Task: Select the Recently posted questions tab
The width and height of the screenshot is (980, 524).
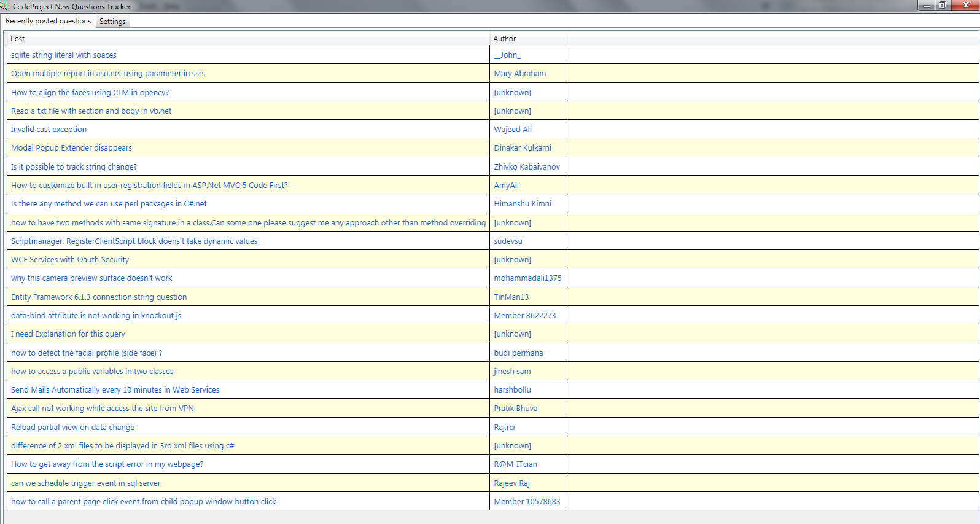Action: (x=48, y=21)
